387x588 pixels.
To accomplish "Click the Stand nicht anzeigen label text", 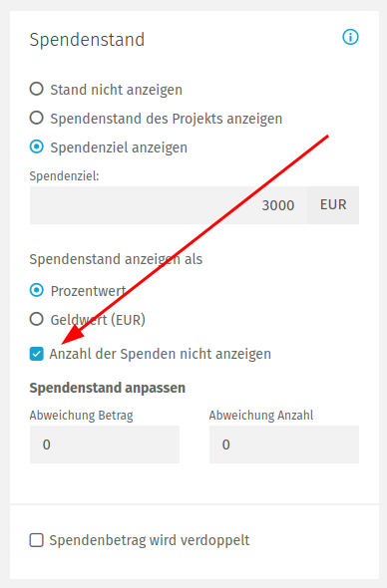I will pos(117,90).
